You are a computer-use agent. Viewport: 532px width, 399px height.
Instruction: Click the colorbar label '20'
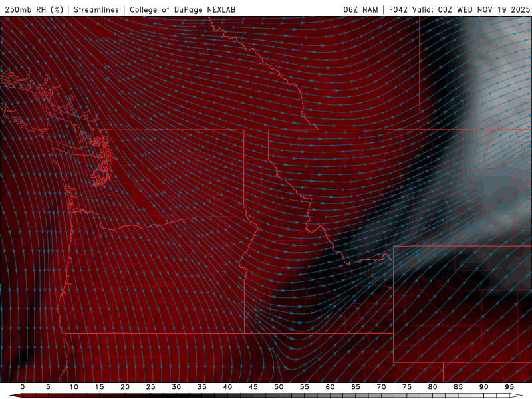pyautogui.click(x=125, y=387)
